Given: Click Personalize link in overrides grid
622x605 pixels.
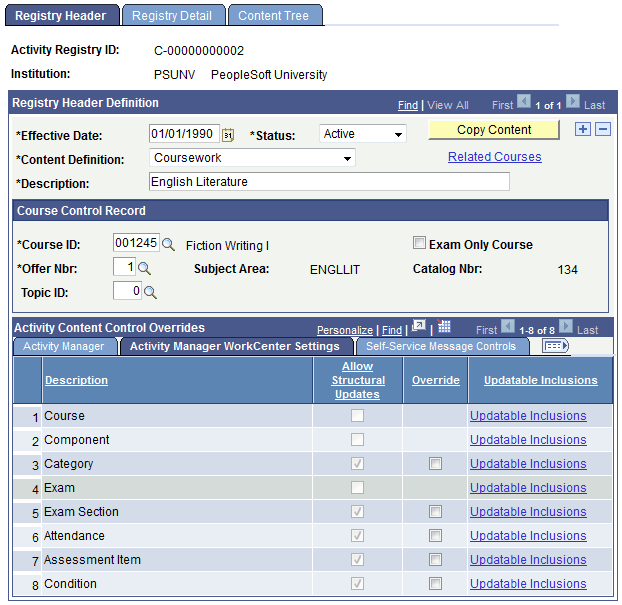Looking at the screenshot, I should 345,330.
